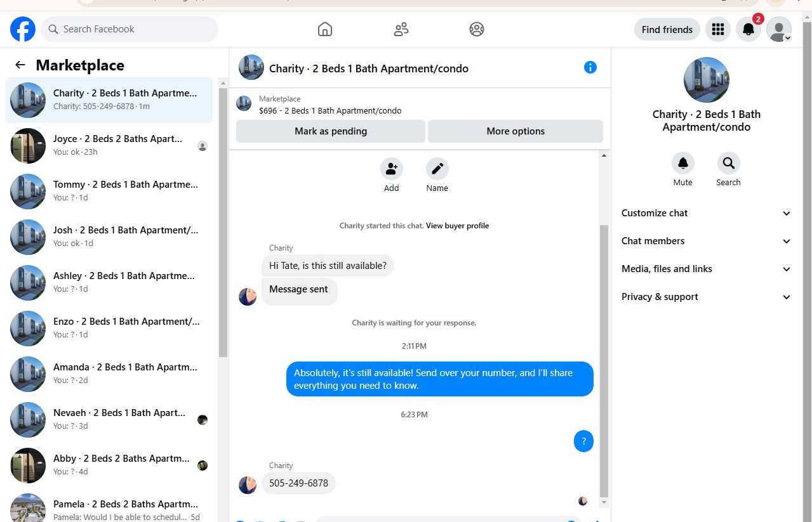812x522 pixels.
Task: Click Joyce row seen-status avatar icon
Action: point(203,146)
